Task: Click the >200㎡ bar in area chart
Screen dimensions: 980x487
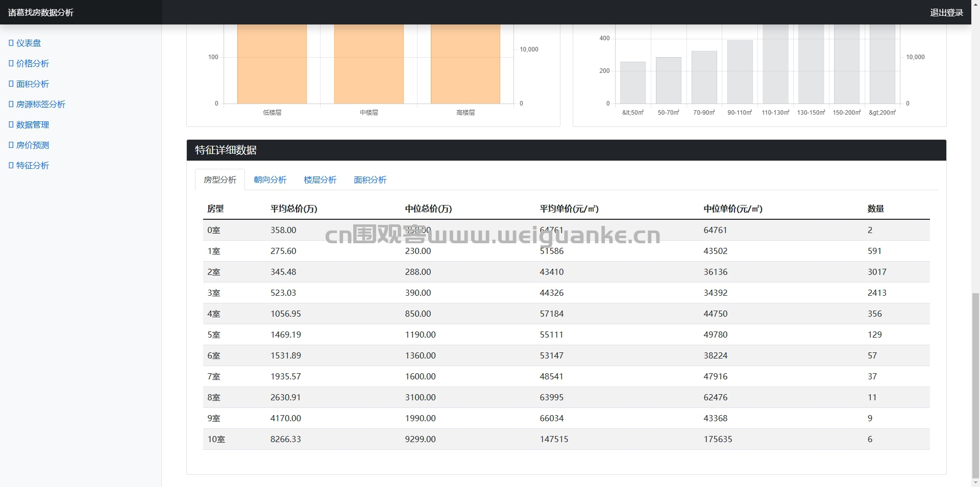Action: pos(883,64)
